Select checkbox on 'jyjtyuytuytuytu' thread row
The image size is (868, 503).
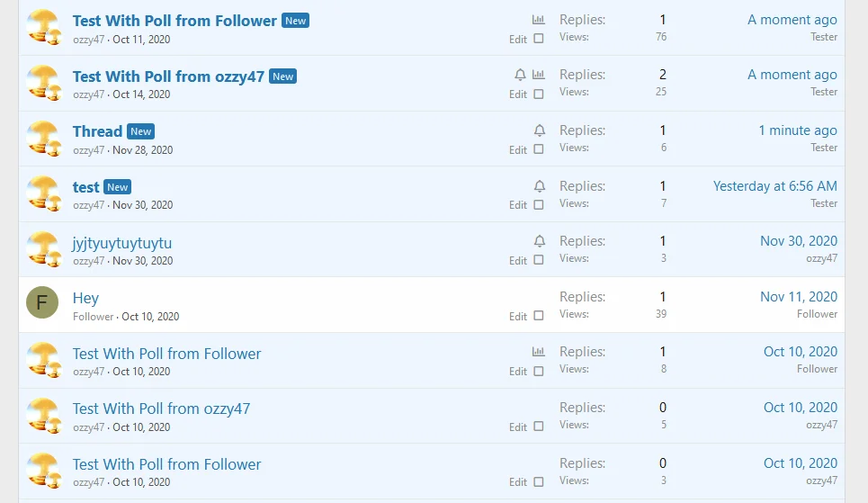pyautogui.click(x=539, y=260)
